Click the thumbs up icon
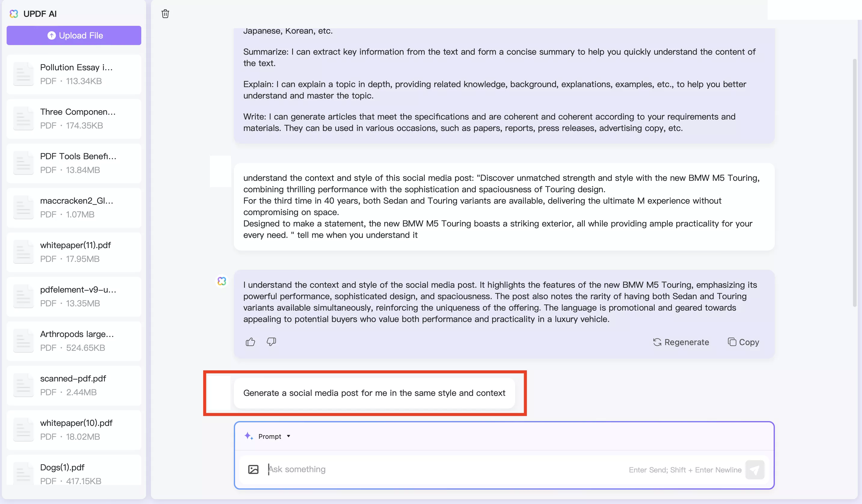The image size is (862, 504). pyautogui.click(x=250, y=342)
